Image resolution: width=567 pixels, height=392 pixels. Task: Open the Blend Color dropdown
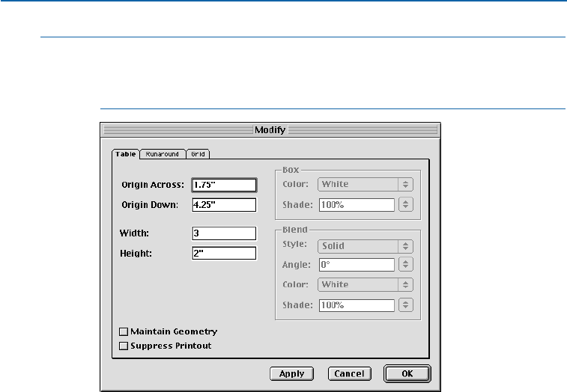(x=366, y=285)
